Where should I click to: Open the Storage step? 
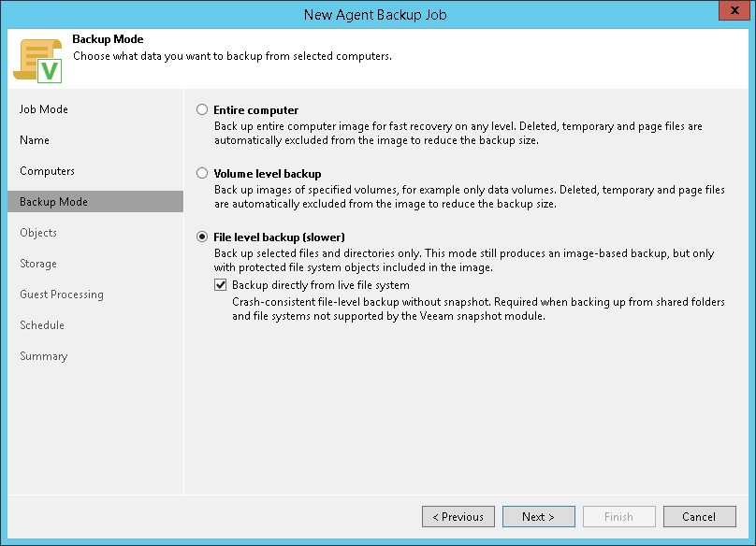tap(38, 264)
